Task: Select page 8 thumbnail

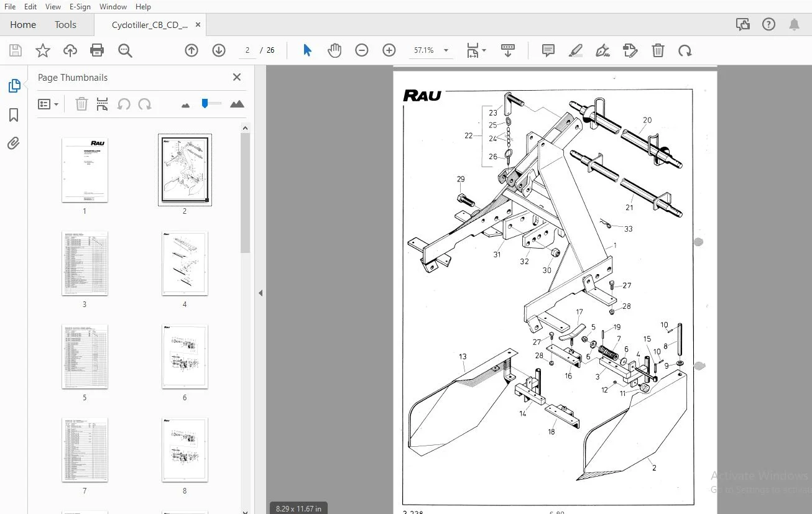Action: [x=185, y=450]
